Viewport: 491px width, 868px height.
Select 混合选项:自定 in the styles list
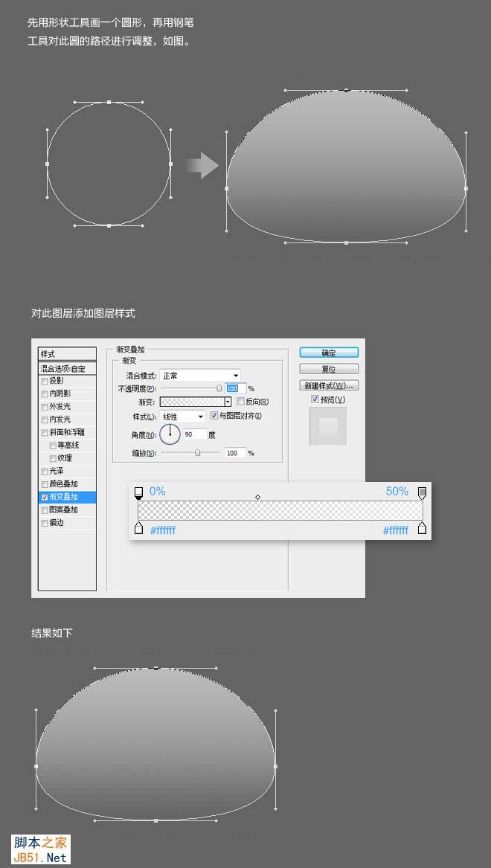(x=67, y=368)
